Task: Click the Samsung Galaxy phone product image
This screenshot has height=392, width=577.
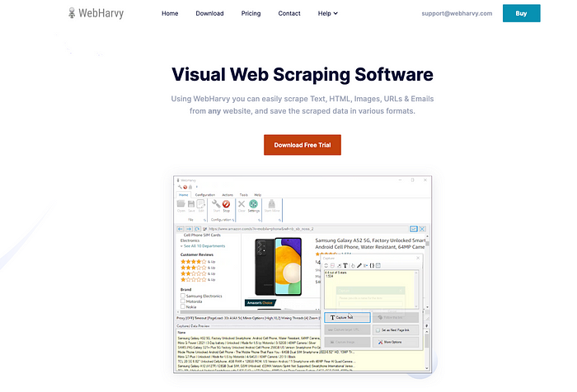Action: click(x=279, y=266)
